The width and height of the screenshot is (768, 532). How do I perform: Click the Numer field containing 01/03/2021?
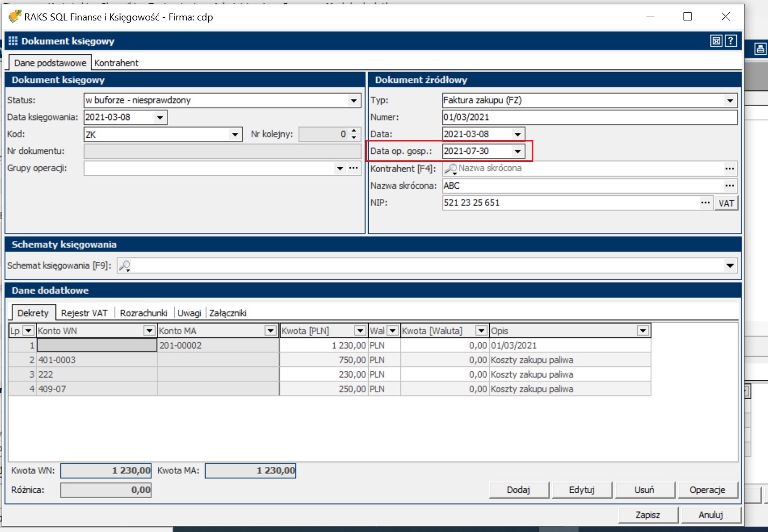point(589,117)
